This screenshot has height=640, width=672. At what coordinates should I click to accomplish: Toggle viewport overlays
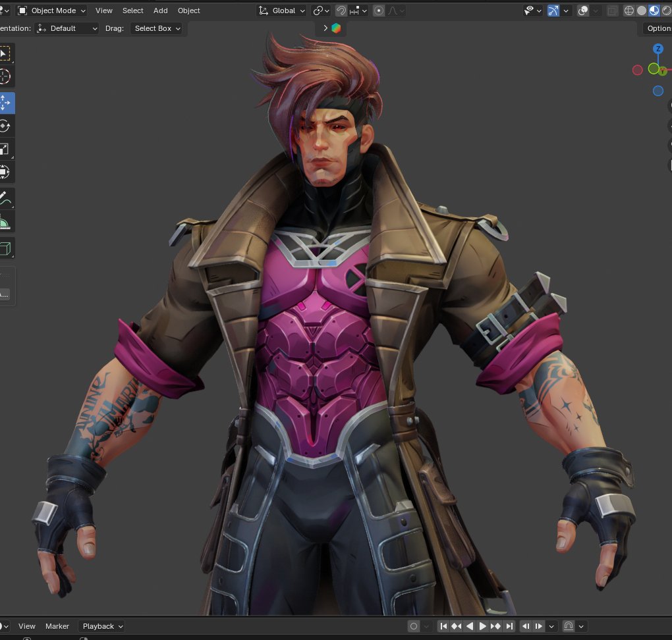pyautogui.click(x=583, y=11)
